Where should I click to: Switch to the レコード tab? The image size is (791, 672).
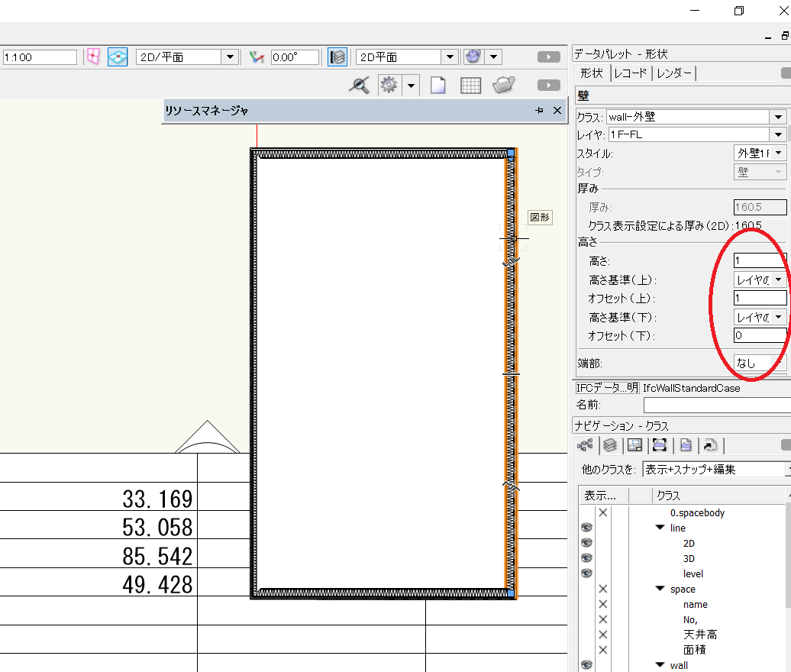[x=631, y=73]
